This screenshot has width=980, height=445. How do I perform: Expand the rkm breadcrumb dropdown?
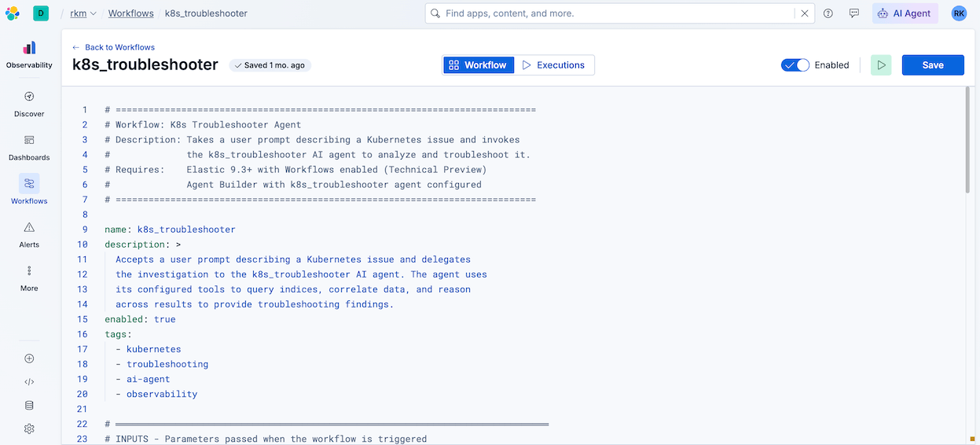pos(83,13)
